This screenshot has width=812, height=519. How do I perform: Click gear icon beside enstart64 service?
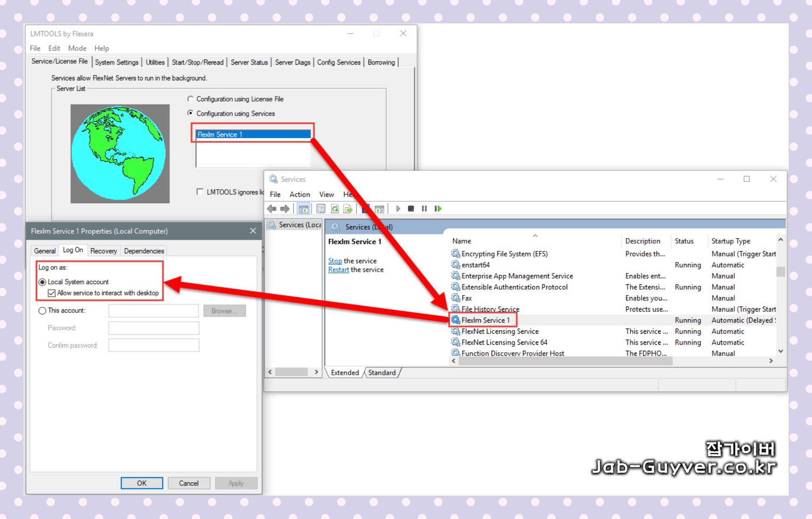click(456, 265)
